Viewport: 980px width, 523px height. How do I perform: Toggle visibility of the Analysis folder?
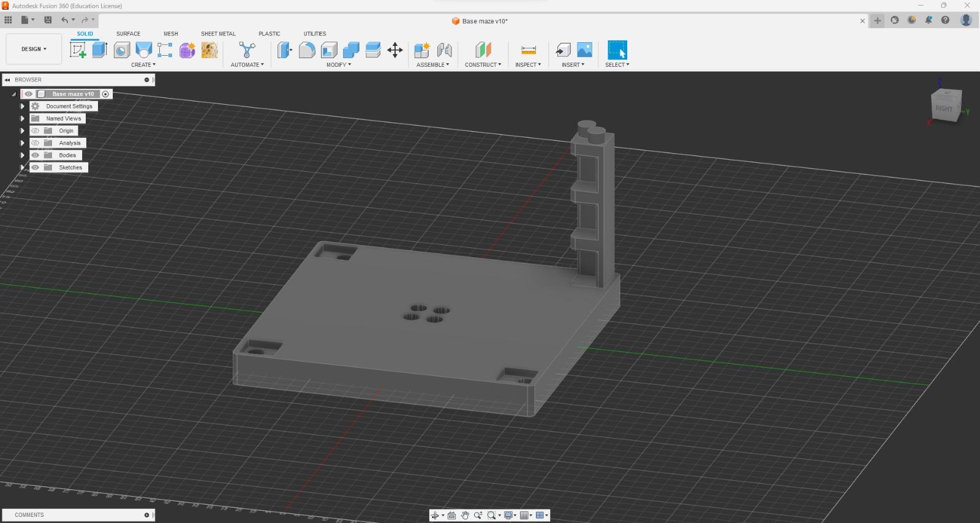pos(36,143)
